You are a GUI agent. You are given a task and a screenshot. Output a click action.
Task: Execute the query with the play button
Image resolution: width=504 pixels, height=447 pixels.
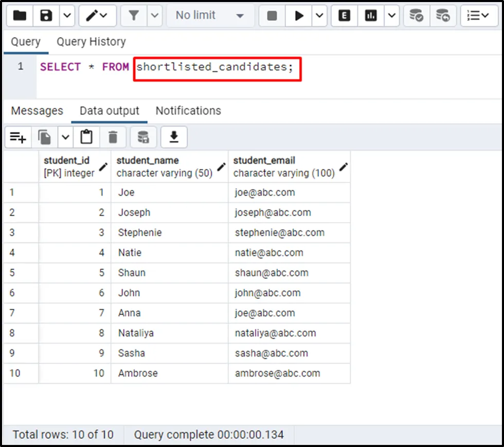tap(299, 16)
